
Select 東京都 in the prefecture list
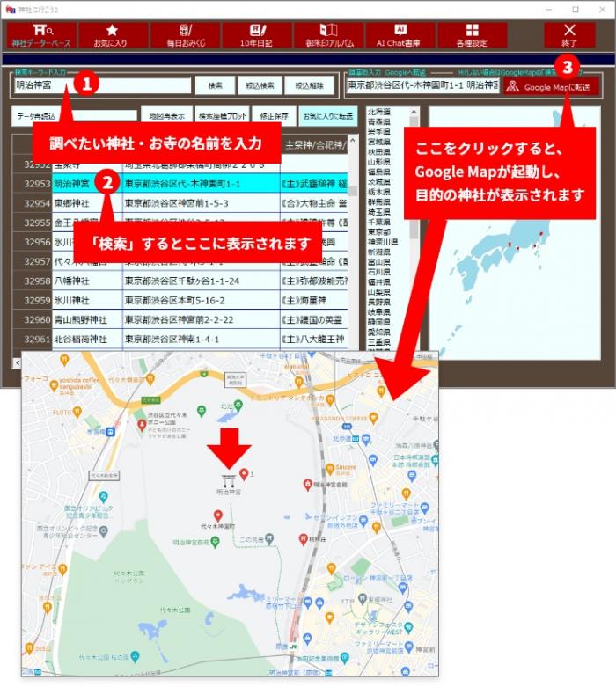378,231
